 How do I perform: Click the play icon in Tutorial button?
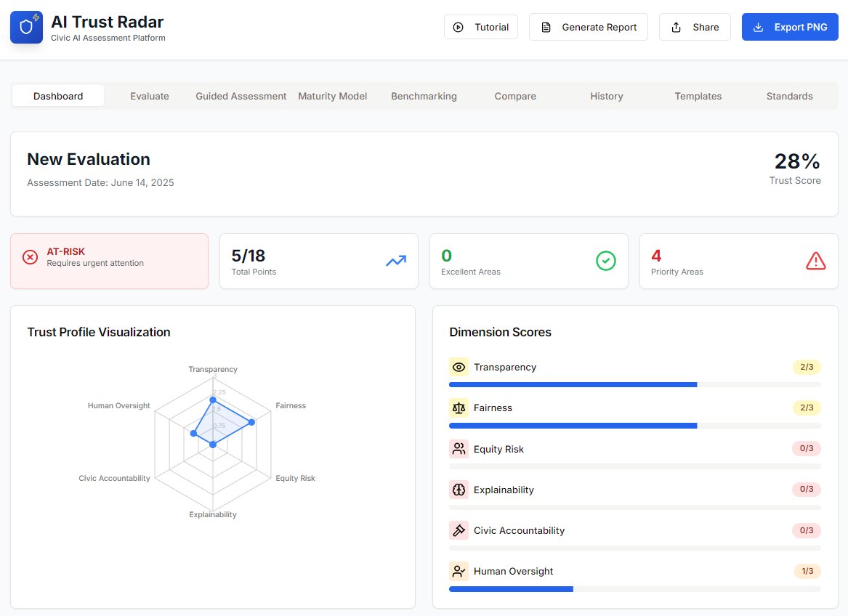pyautogui.click(x=458, y=27)
